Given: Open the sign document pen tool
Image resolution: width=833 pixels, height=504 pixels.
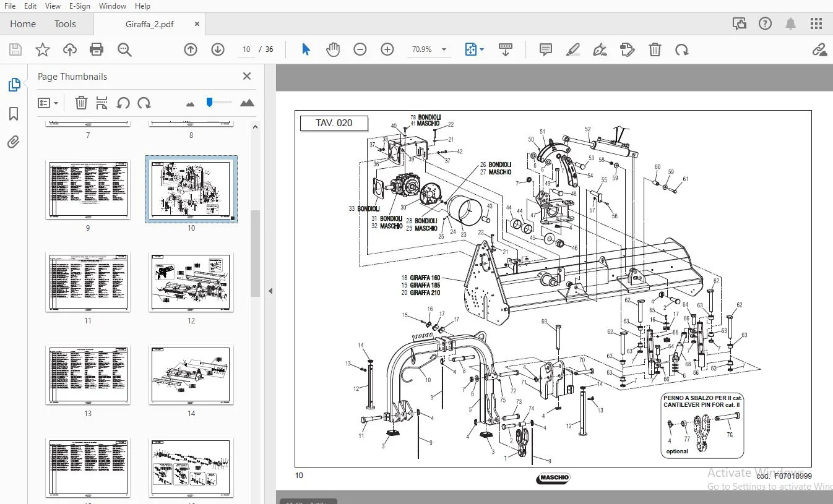Looking at the screenshot, I should pos(600,49).
